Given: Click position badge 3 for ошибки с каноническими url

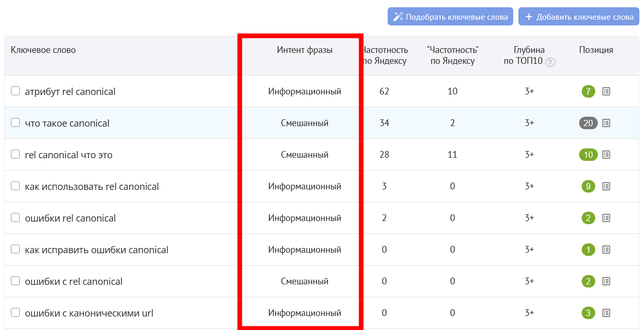Looking at the screenshot, I should click(588, 313).
